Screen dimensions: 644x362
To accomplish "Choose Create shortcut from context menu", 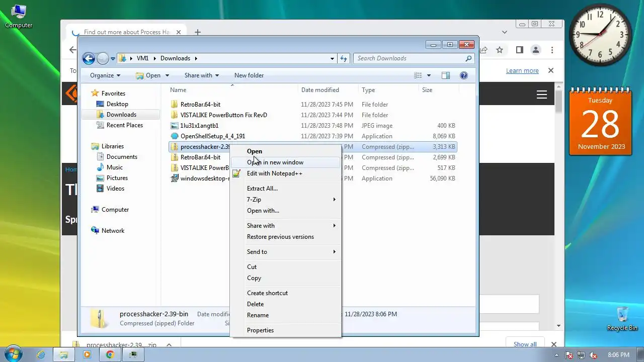I will [285, 293].
